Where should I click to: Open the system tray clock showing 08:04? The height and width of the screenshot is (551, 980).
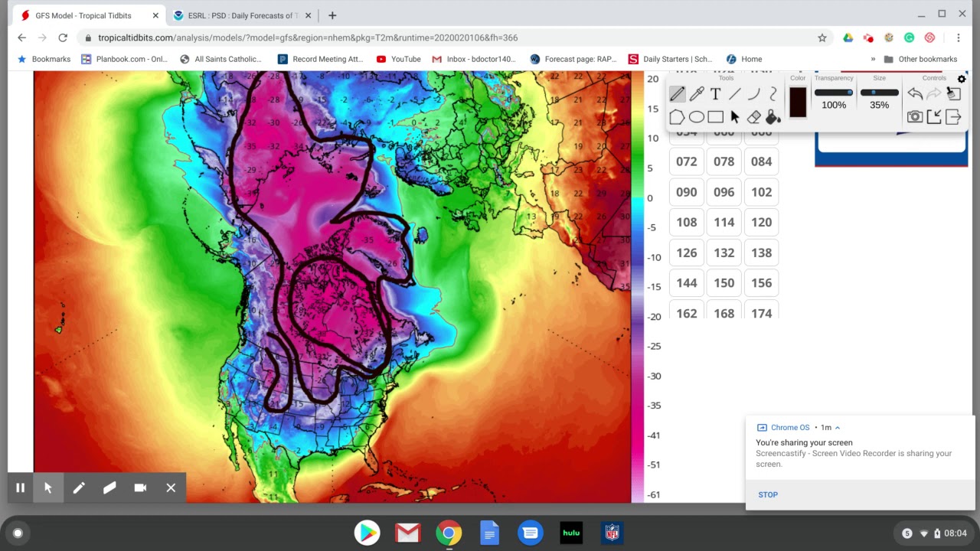(955, 533)
